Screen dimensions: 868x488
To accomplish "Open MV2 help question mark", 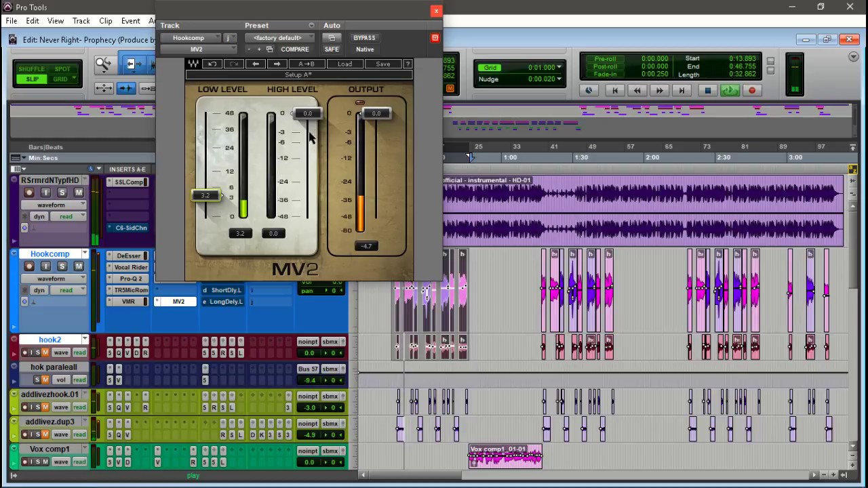I will tap(408, 64).
